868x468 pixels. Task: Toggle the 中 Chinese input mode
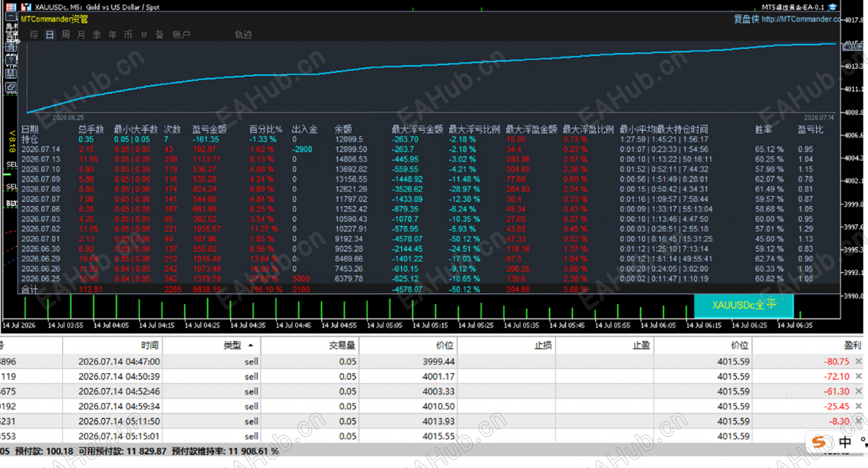click(x=845, y=442)
